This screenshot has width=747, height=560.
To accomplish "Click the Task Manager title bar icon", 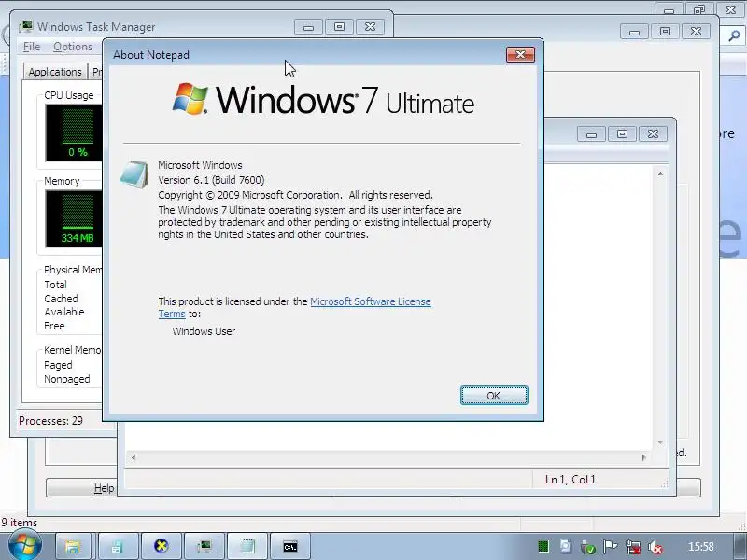I will click(x=26, y=26).
